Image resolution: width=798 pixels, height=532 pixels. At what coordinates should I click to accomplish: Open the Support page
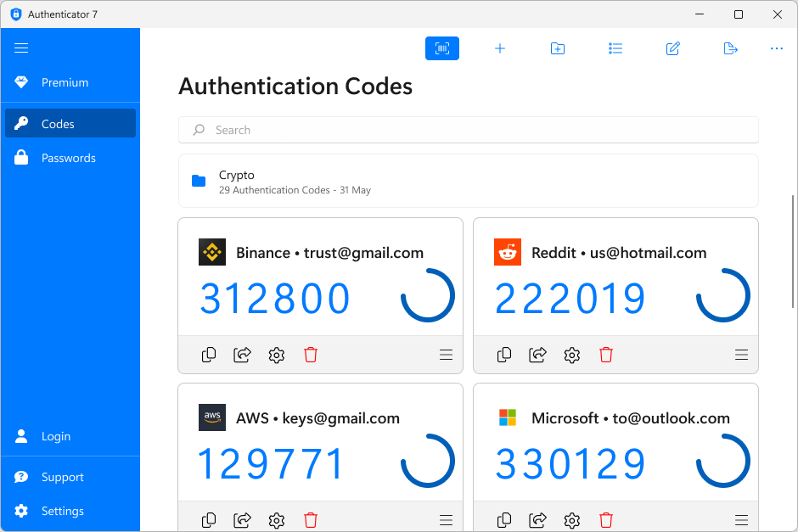tap(70, 477)
